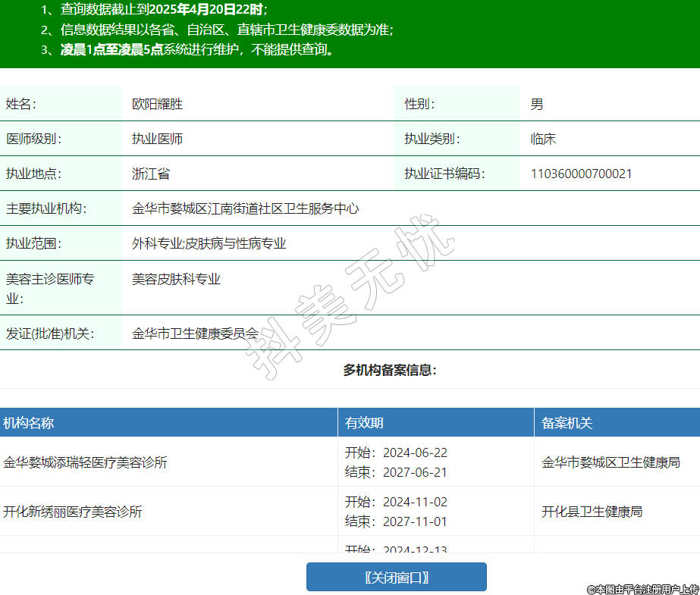Click the start date 2024-06-22
700x595 pixels.
tap(415, 453)
